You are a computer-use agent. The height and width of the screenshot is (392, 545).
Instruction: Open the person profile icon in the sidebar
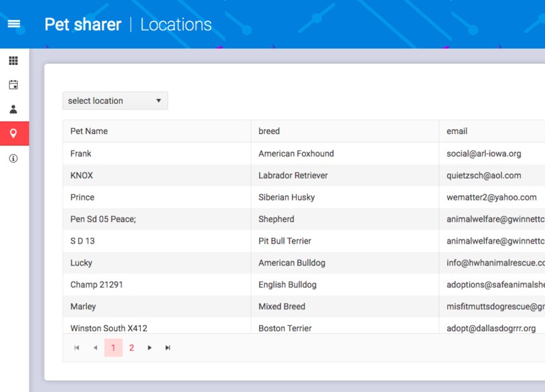point(13,109)
